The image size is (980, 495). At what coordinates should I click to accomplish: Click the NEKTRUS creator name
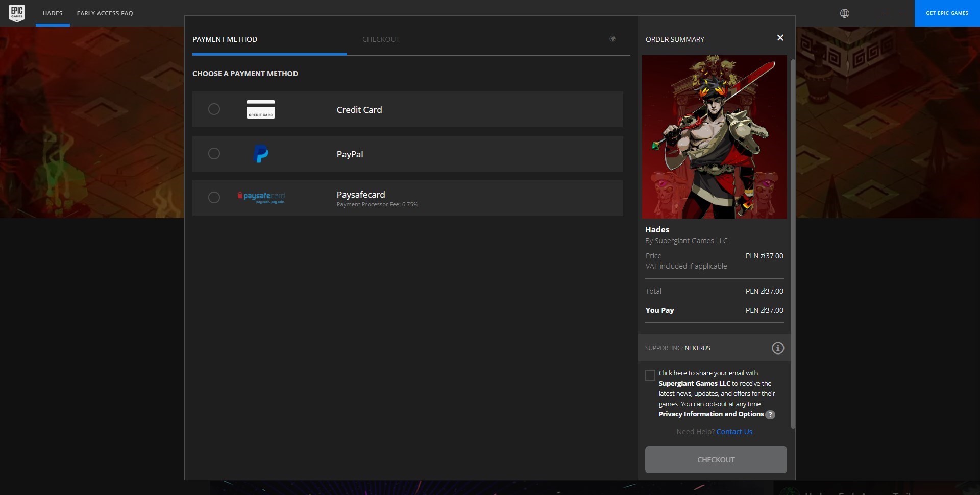(x=698, y=348)
